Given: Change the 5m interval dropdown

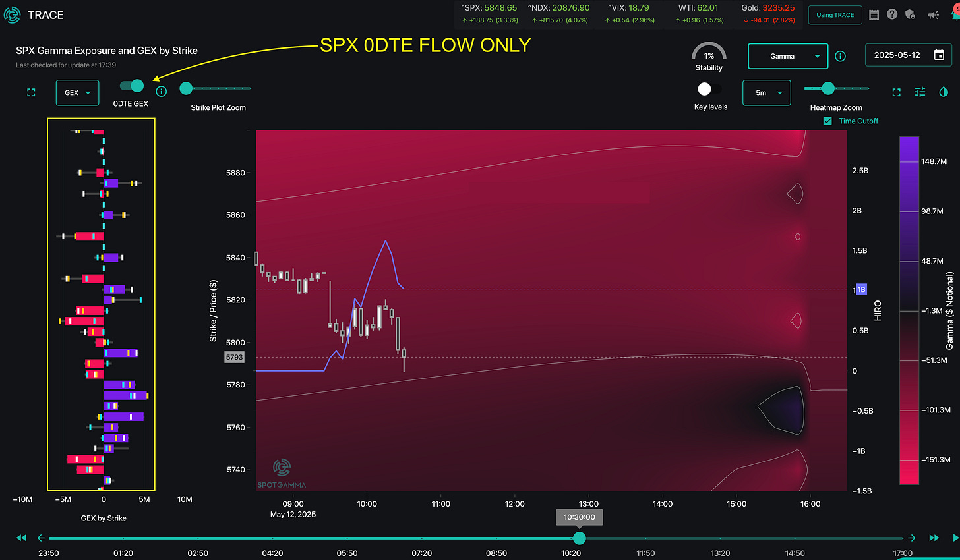Looking at the screenshot, I should pyautogui.click(x=766, y=92).
